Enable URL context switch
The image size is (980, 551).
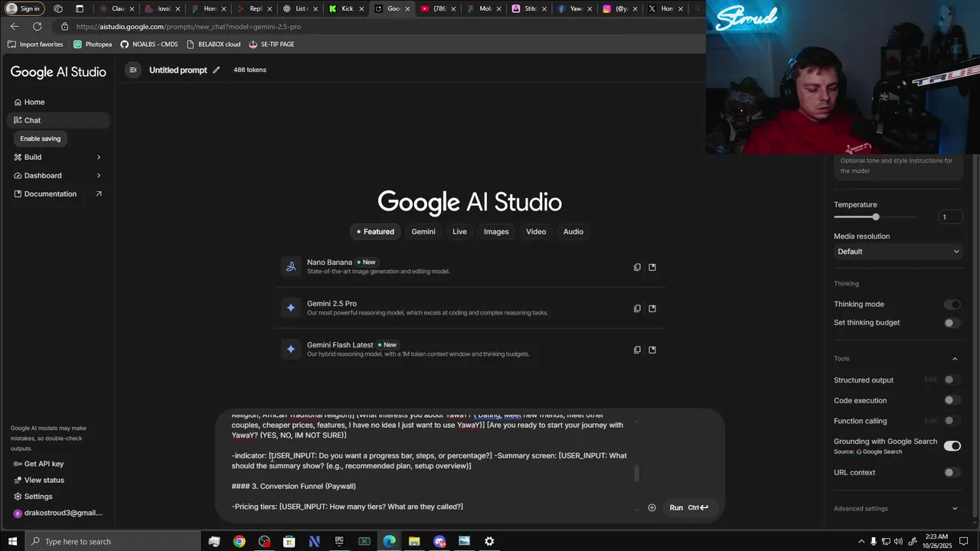tap(952, 473)
